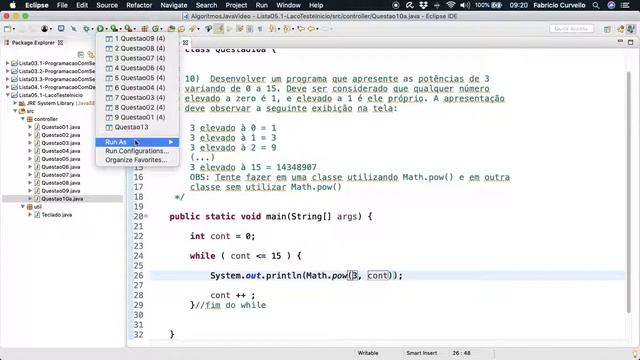640x360 pixels.
Task: Collapse main method fold marker line 20
Action: [x=146, y=216]
